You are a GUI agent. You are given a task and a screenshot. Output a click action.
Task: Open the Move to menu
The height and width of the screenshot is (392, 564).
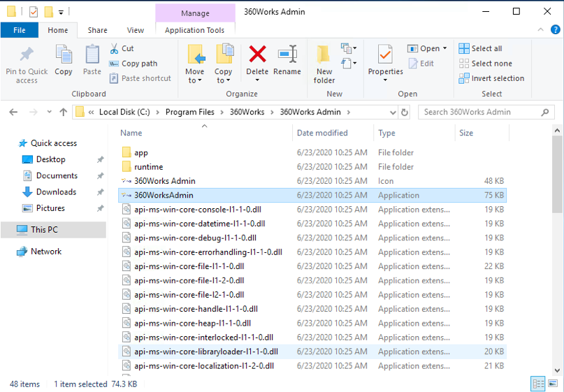[194, 64]
